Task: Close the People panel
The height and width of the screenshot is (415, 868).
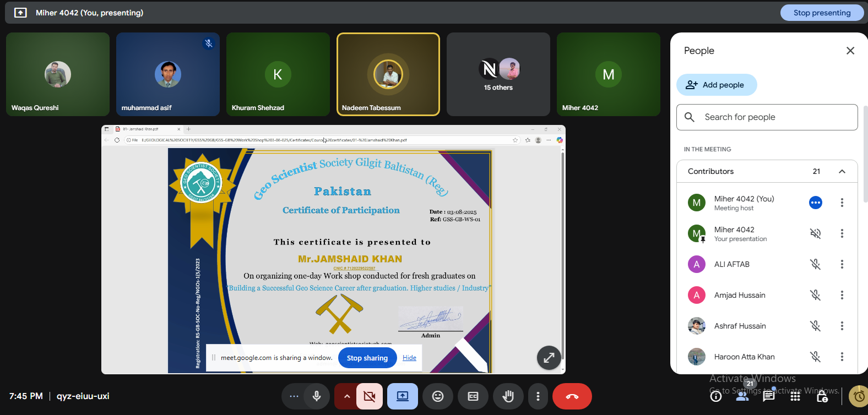Action: coord(850,51)
